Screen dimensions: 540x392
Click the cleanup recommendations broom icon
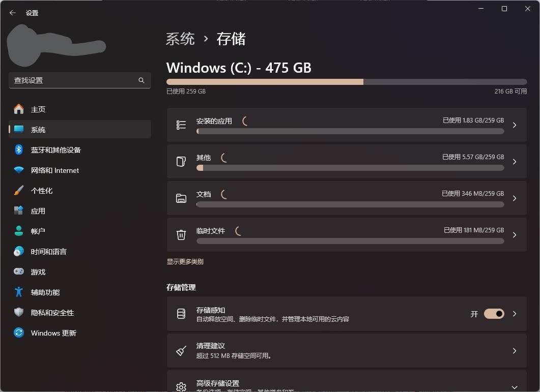click(181, 351)
